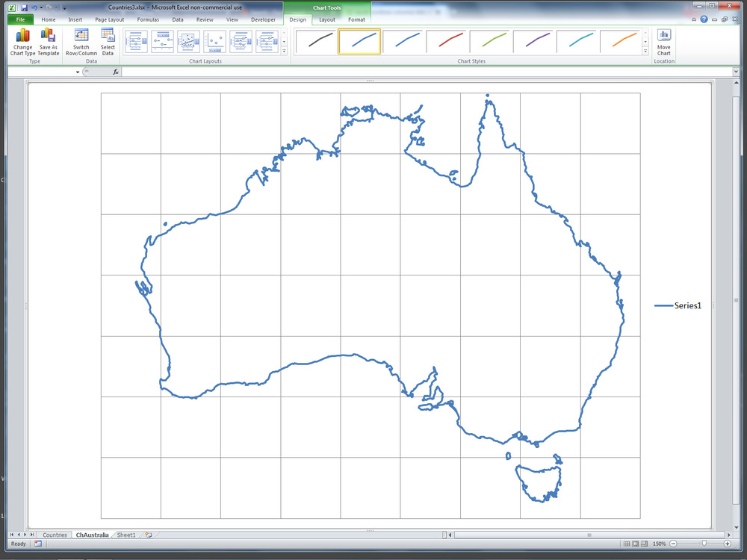Screen dimensions: 747x560
Task: Open the File menu
Action: coord(20,19)
